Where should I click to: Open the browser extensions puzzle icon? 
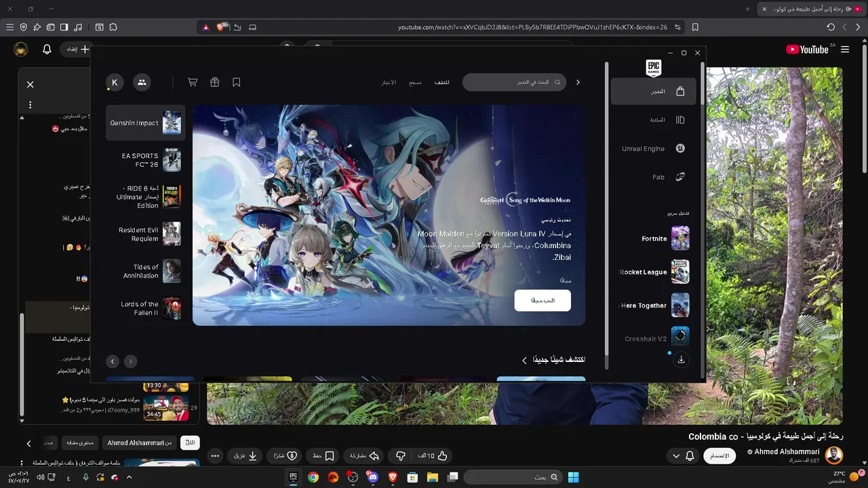click(113, 27)
